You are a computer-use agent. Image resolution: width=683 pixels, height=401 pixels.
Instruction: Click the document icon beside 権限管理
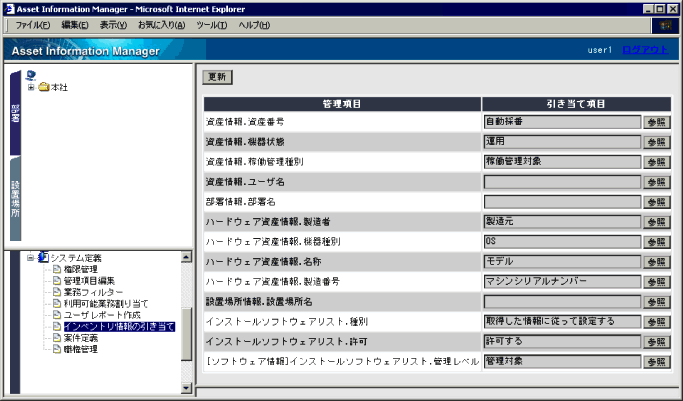click(x=57, y=269)
